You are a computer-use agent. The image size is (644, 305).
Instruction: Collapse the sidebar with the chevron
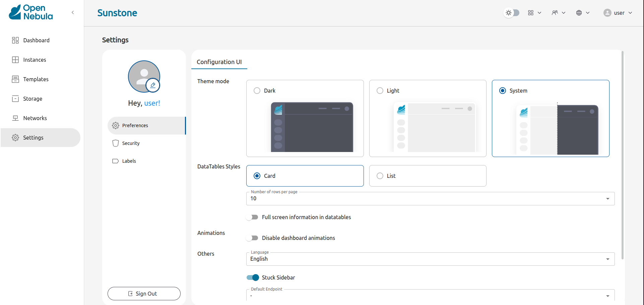point(73,12)
